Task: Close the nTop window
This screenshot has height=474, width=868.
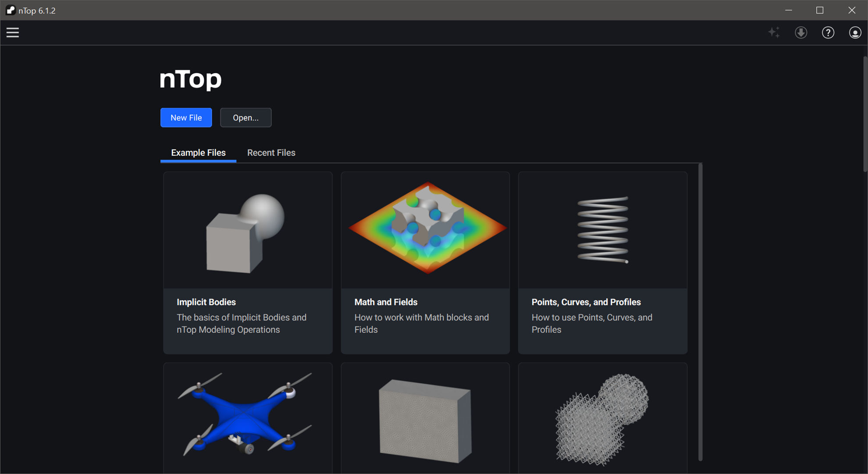Action: point(852,10)
